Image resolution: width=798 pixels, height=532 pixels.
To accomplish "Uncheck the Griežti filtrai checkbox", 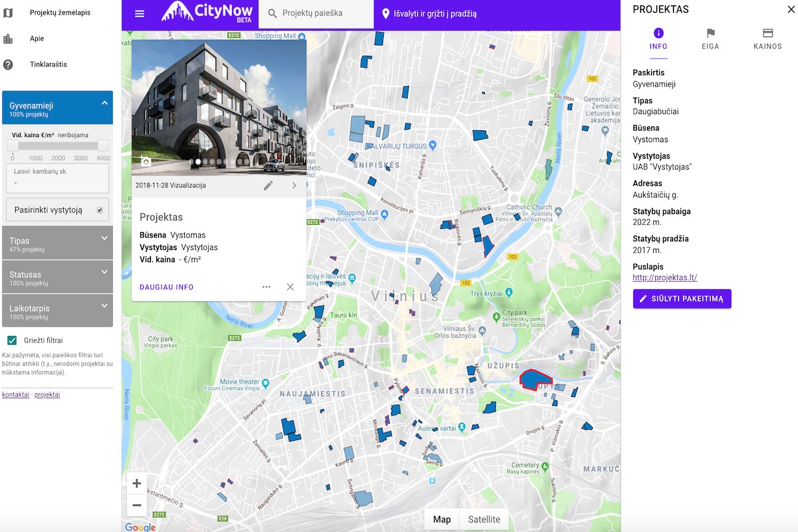I will tap(12, 340).
